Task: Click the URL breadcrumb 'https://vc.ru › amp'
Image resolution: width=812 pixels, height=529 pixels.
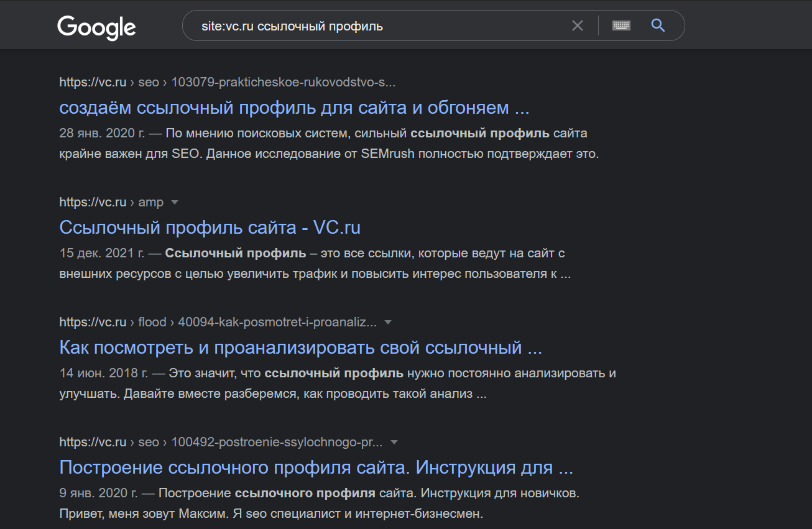Action: 111,202
